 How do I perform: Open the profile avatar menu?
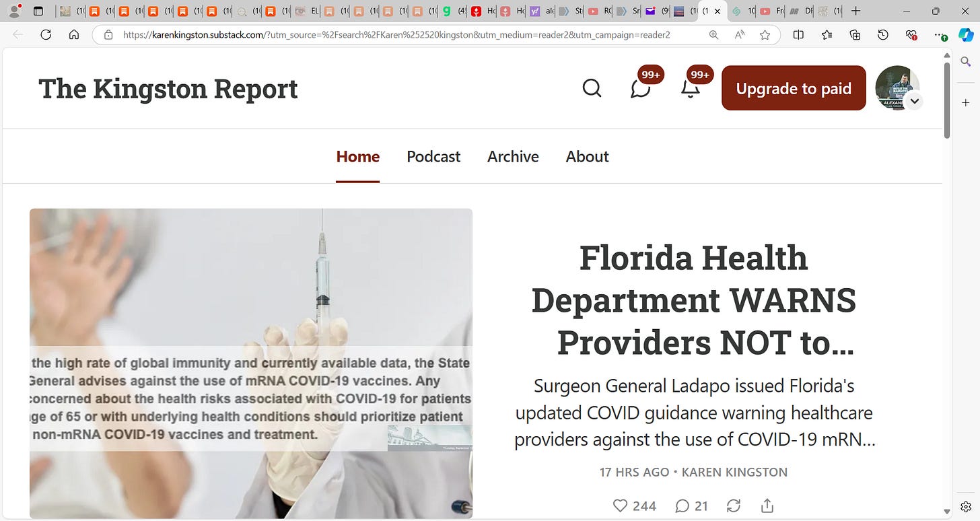click(897, 88)
